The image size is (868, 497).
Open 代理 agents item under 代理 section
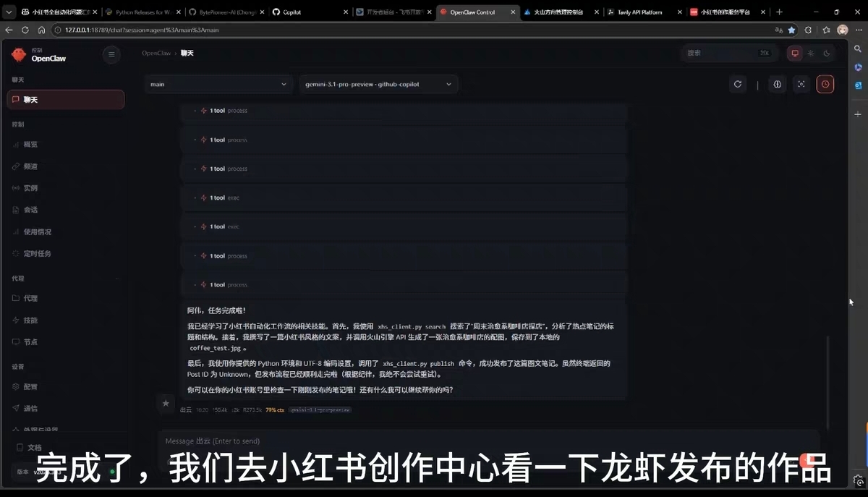tap(65, 298)
